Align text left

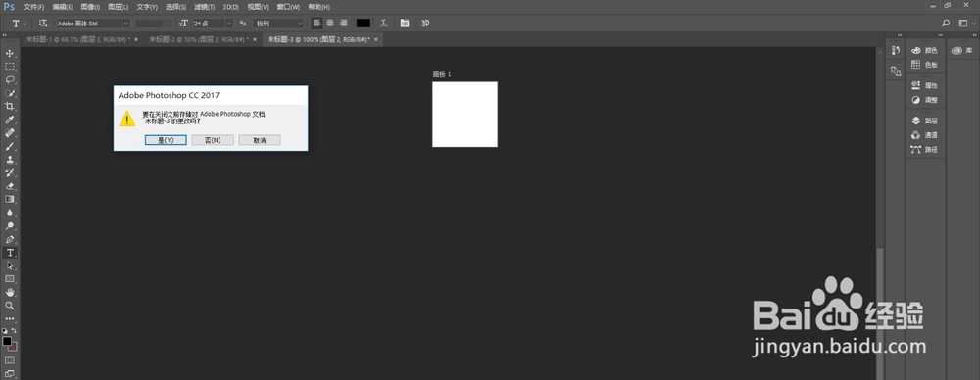point(317,24)
